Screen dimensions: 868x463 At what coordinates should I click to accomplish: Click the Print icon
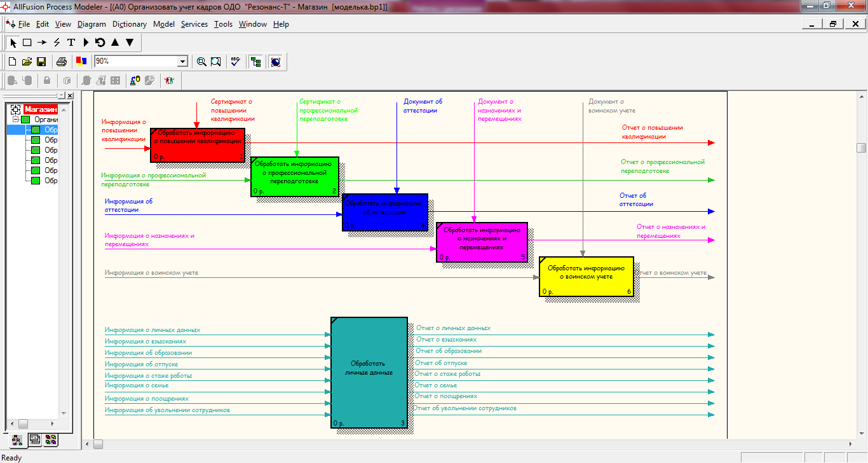pos(62,62)
